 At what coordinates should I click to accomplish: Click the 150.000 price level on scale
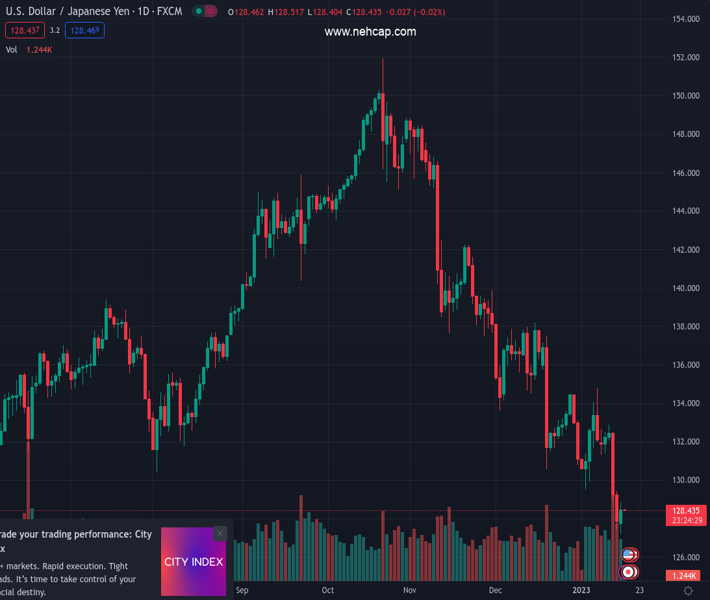685,96
